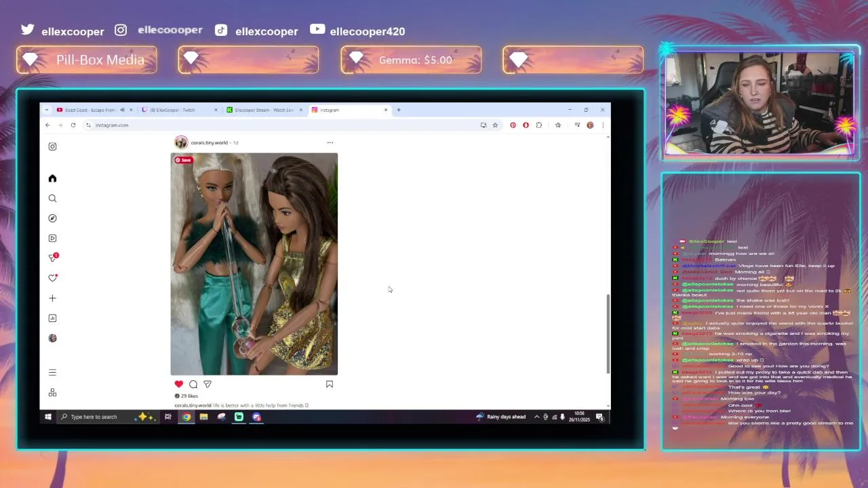Viewport: 868px width, 488px height.
Task: Close the Instagram browser tab
Action: pyautogui.click(x=386, y=110)
